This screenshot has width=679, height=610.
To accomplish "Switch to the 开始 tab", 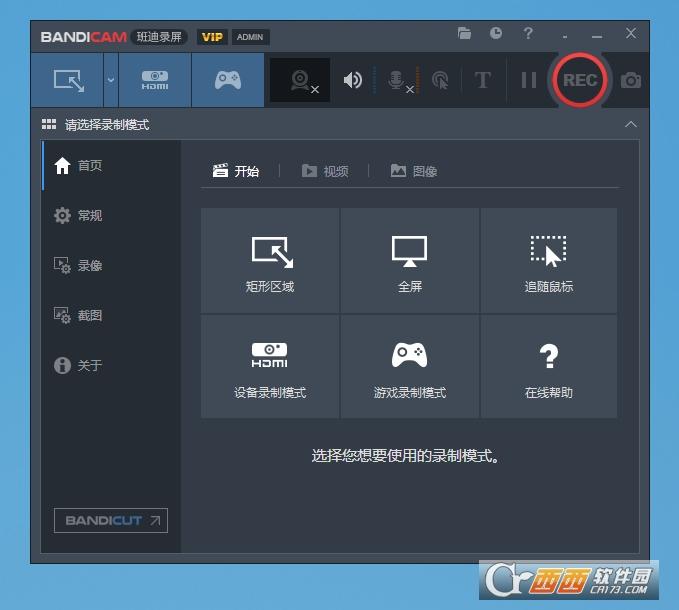I will point(236,171).
